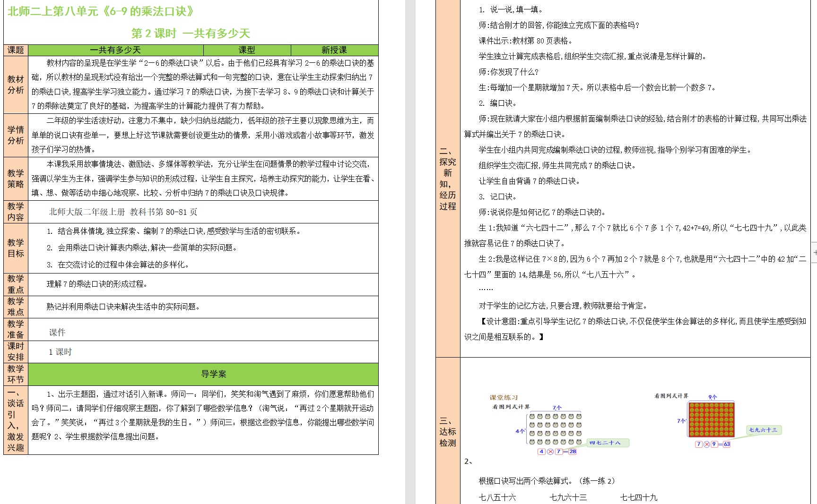This screenshot has width=817, height=504.
Task: Click line starting 生2:我是这样记住7×8的
Action: [635, 266]
